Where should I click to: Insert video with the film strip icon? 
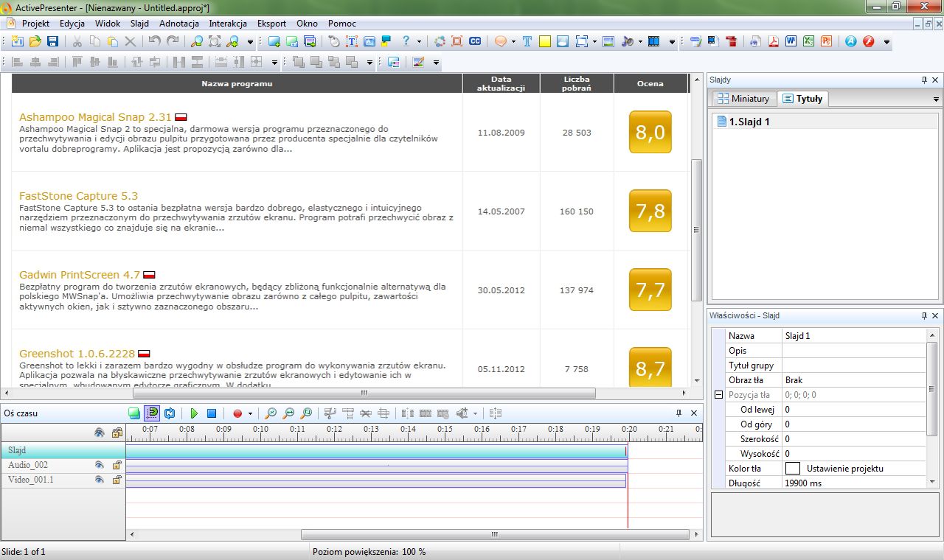click(653, 42)
